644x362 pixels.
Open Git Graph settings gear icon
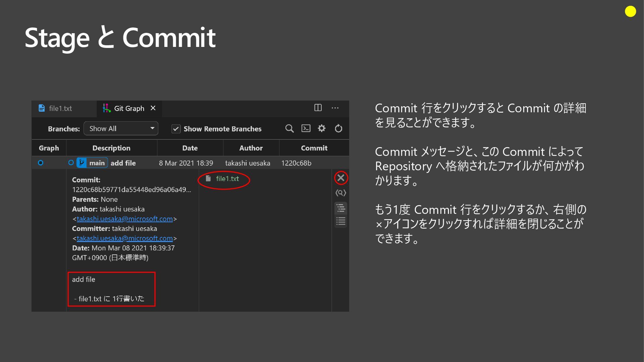point(322,128)
